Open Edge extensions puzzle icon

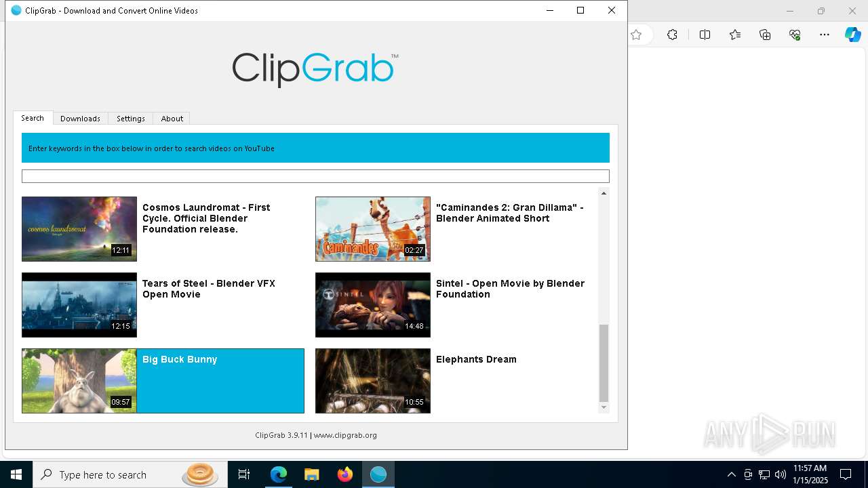click(672, 35)
